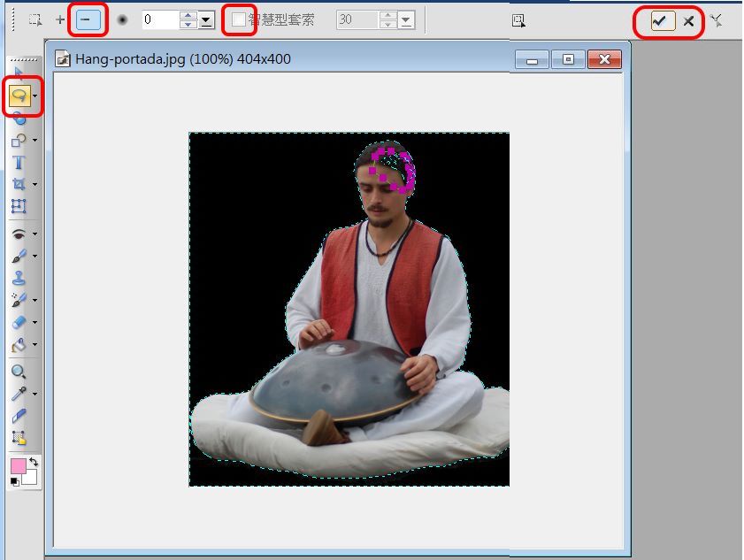Choose the add to selection plus mode
This screenshot has height=560, width=744.
tap(60, 20)
